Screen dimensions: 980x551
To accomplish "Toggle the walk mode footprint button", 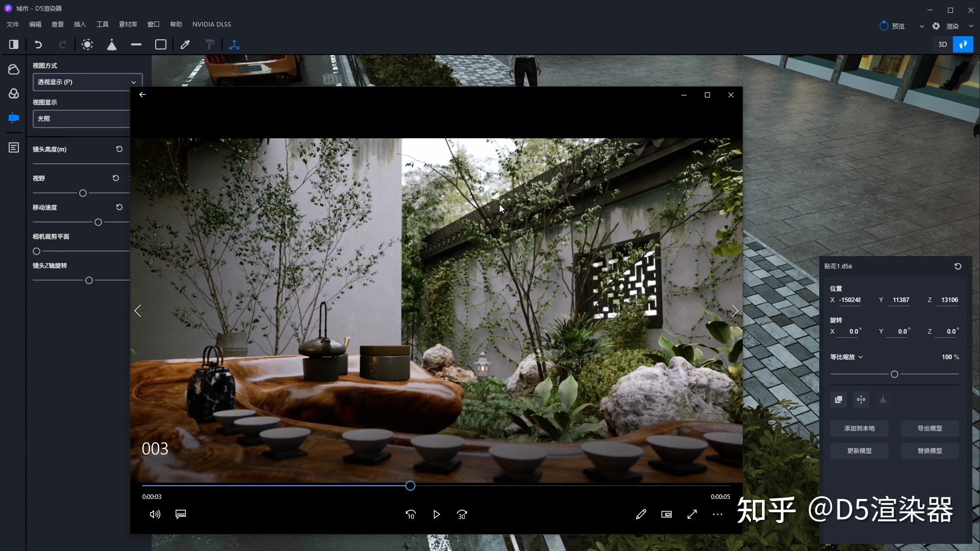I will pos(963,45).
